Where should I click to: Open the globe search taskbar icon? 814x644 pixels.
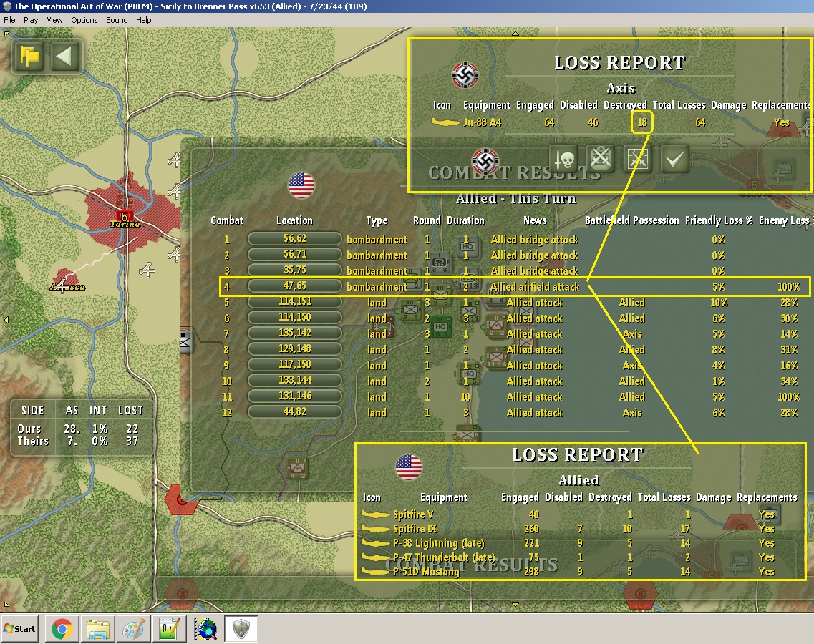(x=205, y=630)
